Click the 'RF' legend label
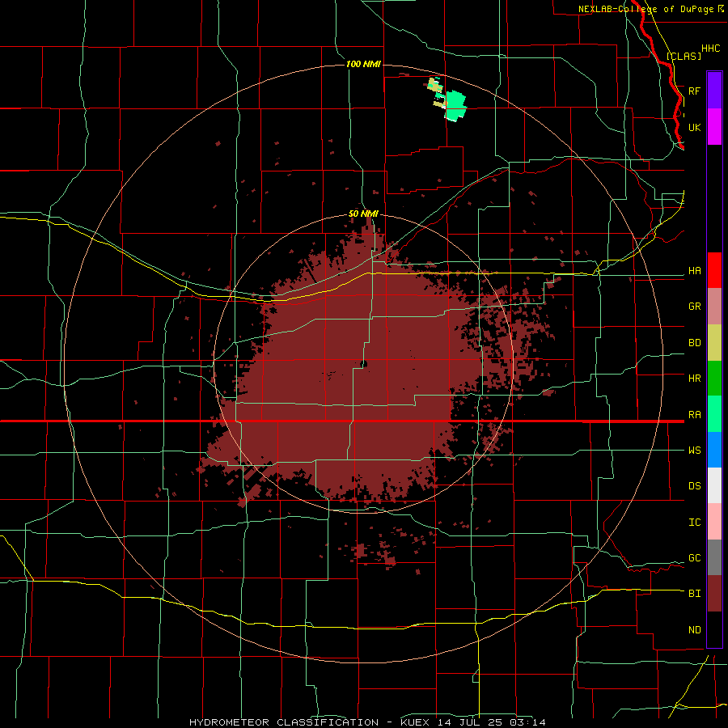Image resolution: width=728 pixels, height=728 pixels. click(694, 91)
